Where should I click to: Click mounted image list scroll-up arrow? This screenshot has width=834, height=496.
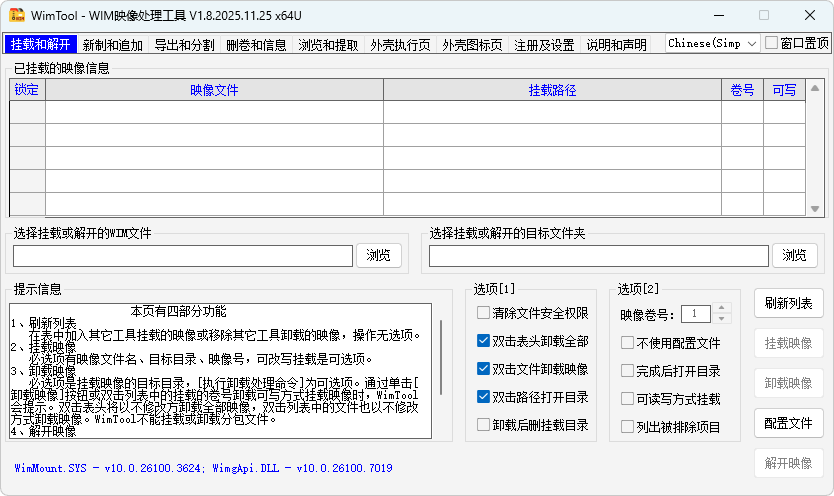tap(815, 88)
